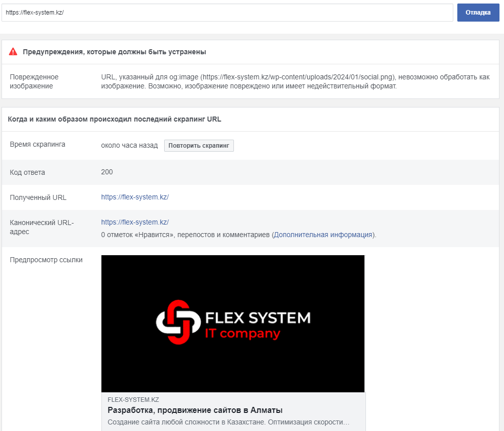This screenshot has width=504, height=431.
Task: Click Поврежденное изображение label
Action: (34, 81)
